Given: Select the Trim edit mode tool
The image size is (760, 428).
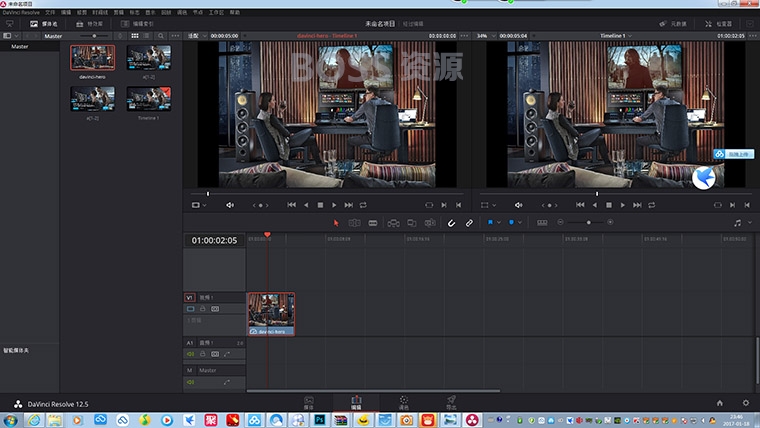Looking at the screenshot, I should tap(354, 223).
